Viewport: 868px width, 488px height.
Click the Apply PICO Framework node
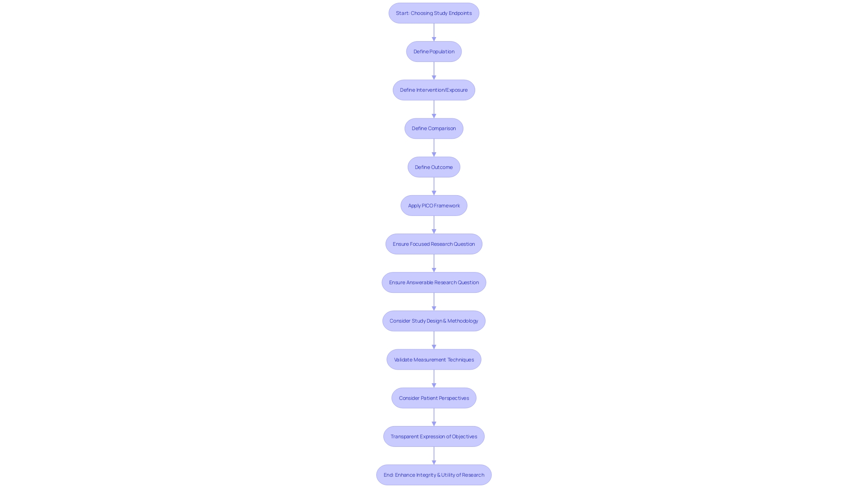pos(434,205)
